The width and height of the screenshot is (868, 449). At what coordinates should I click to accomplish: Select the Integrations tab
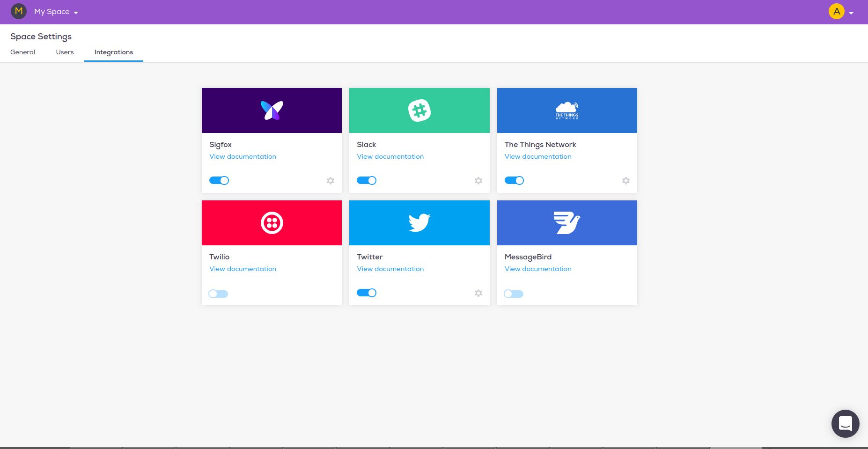click(x=114, y=52)
